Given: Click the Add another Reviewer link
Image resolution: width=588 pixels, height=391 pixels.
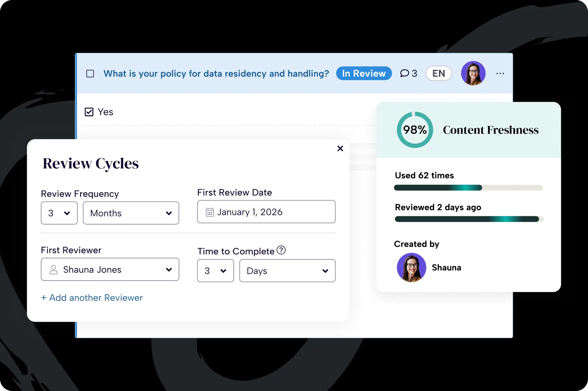Looking at the screenshot, I should (92, 298).
